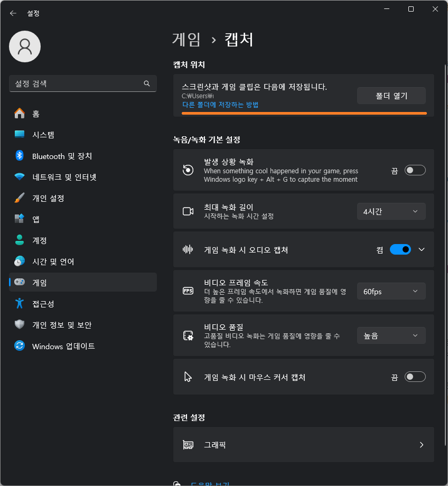Click the audio waveform icon

tap(188, 249)
